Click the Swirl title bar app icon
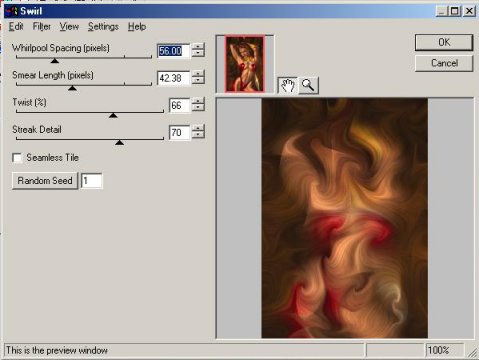 11,11
